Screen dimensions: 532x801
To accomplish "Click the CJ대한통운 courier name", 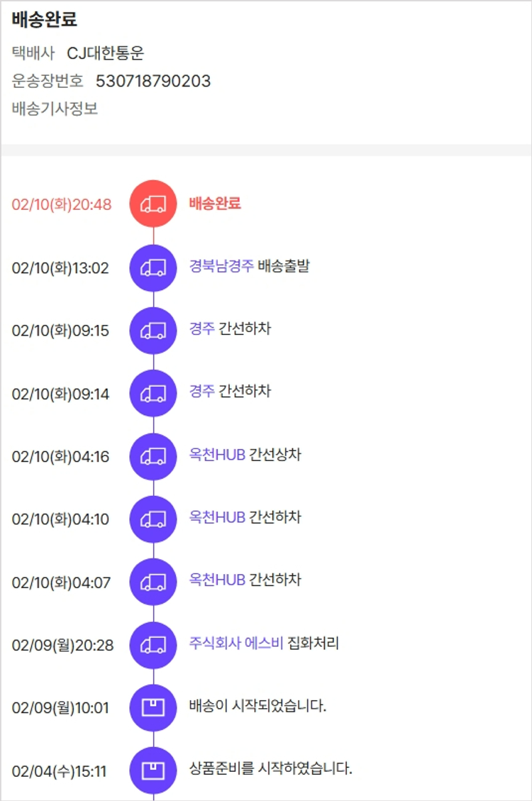I will point(106,53).
